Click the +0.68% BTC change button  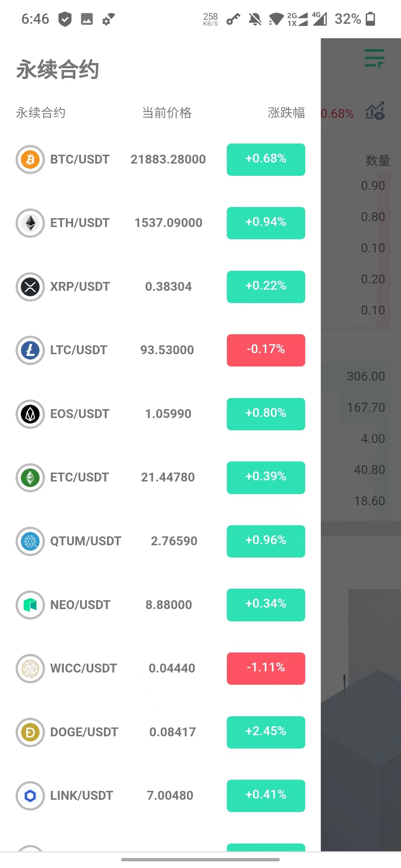266,160
